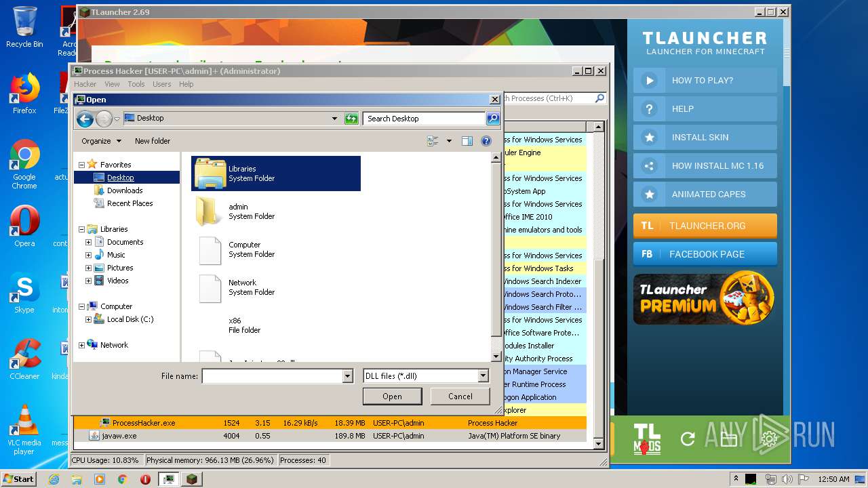Screen dimensions: 868x488
Task: Expand the Documents library node
Action: pyautogui.click(x=88, y=242)
